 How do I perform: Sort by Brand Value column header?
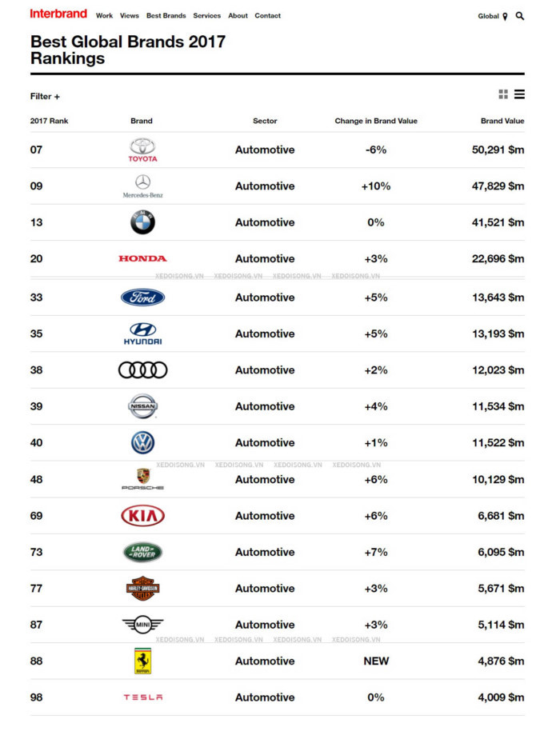click(502, 122)
